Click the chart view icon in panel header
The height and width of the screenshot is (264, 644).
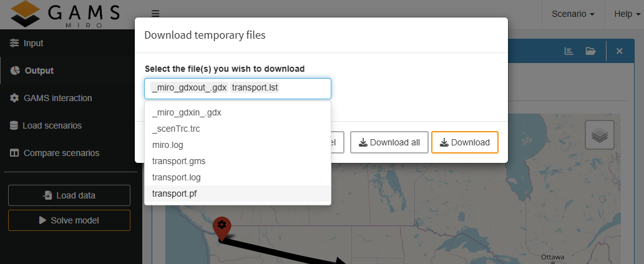[568, 51]
